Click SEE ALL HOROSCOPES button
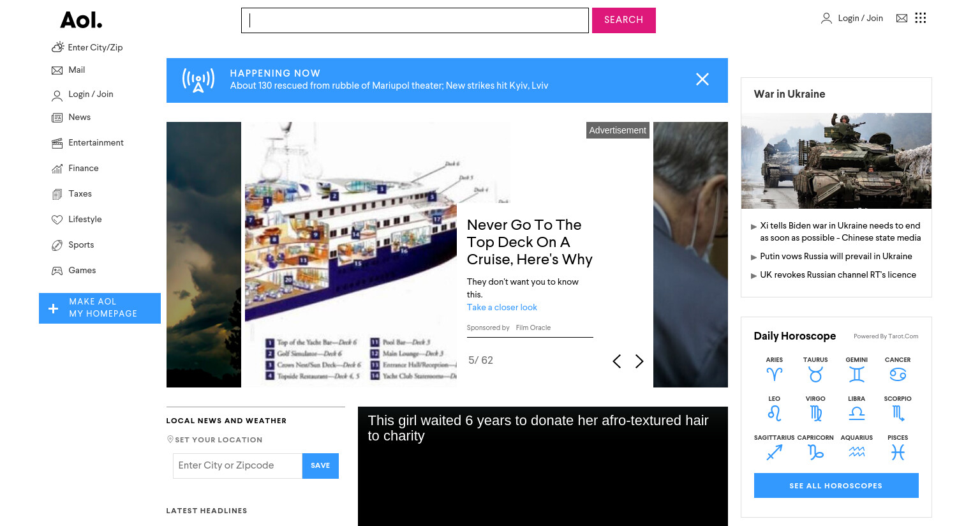Viewport: 980px width, 526px height. point(836,486)
